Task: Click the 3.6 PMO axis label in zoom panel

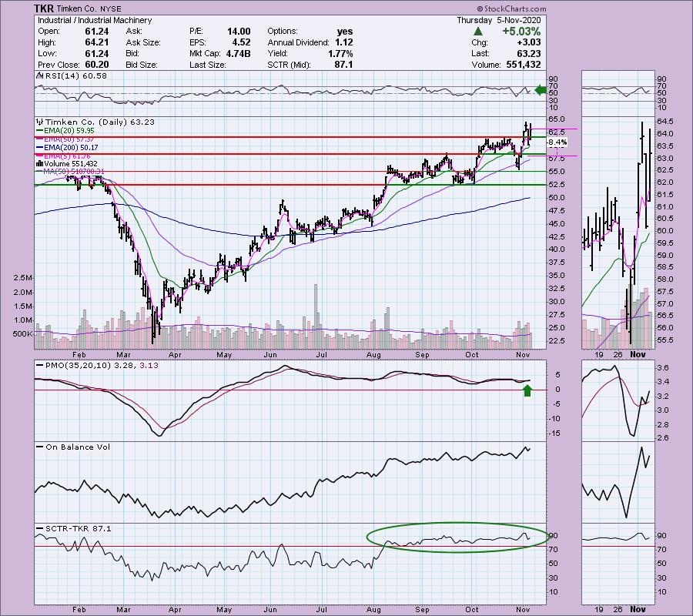Action: point(663,368)
